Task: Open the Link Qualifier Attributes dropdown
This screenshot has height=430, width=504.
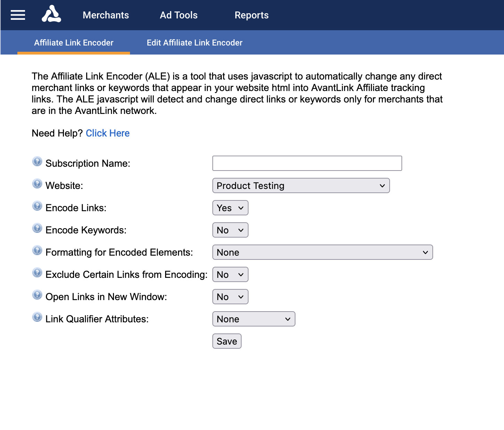Action: coord(254,319)
